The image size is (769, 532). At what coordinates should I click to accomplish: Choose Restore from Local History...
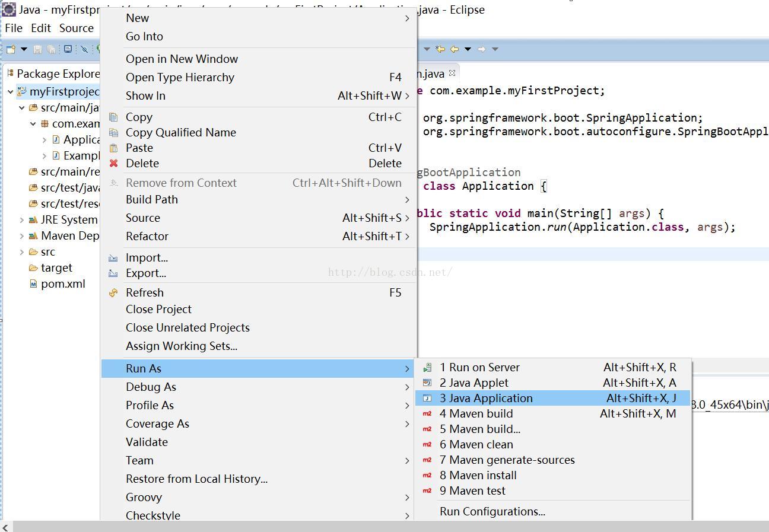click(x=259, y=479)
